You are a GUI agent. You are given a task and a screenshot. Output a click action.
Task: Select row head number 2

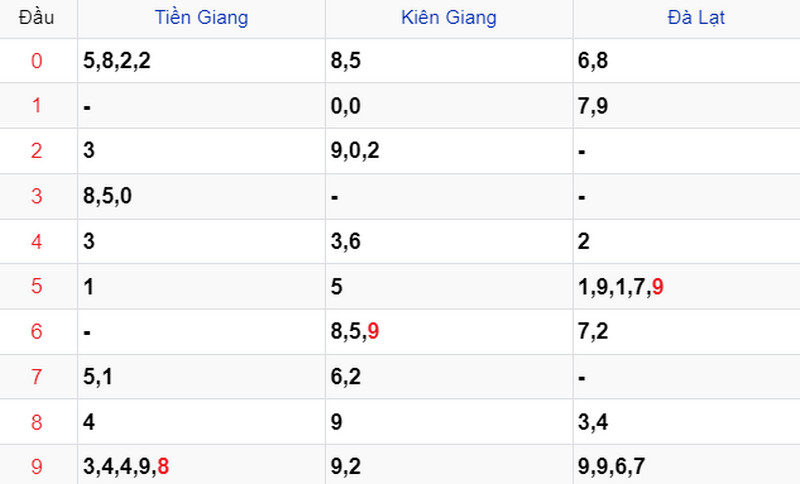point(36,151)
